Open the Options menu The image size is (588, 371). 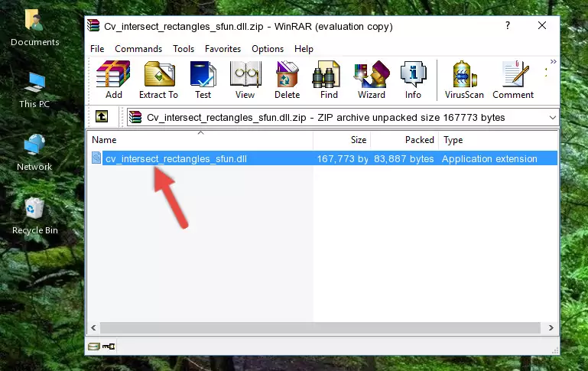(268, 49)
